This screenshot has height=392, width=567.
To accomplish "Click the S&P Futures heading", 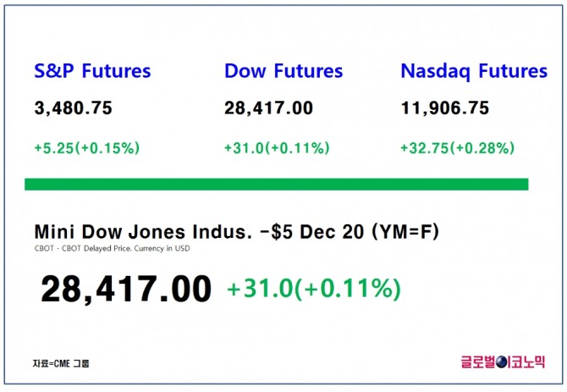I will point(92,71).
